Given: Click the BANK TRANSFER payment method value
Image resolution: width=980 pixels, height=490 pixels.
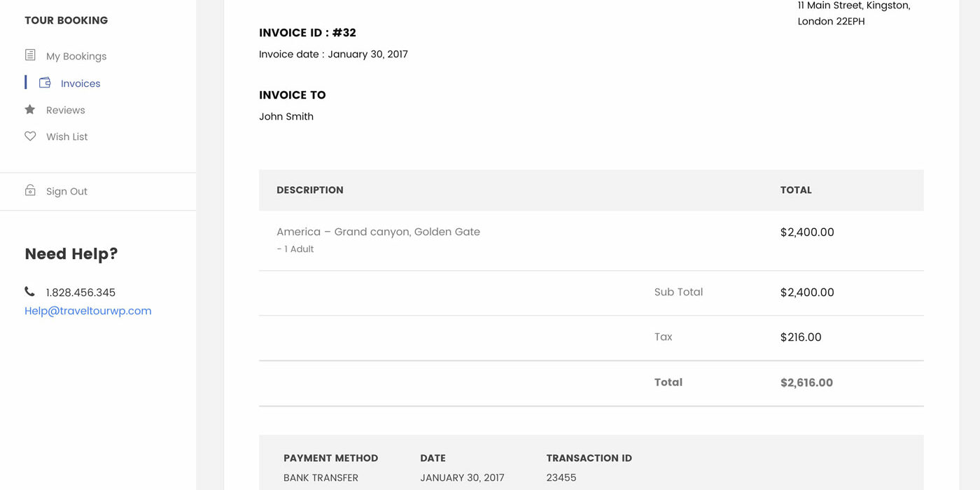Looking at the screenshot, I should pyautogui.click(x=321, y=477).
